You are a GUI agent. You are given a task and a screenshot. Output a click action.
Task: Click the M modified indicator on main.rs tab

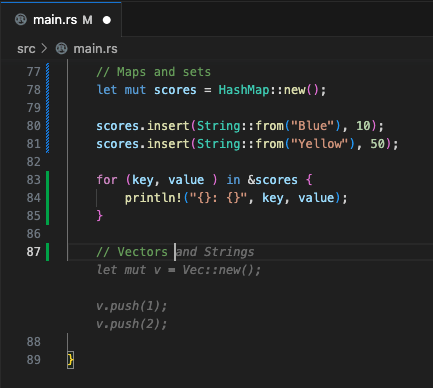(87, 20)
